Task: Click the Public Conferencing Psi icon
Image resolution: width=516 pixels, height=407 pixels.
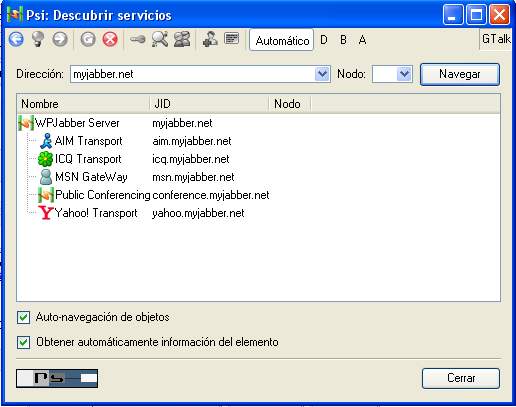Action: 46,195
